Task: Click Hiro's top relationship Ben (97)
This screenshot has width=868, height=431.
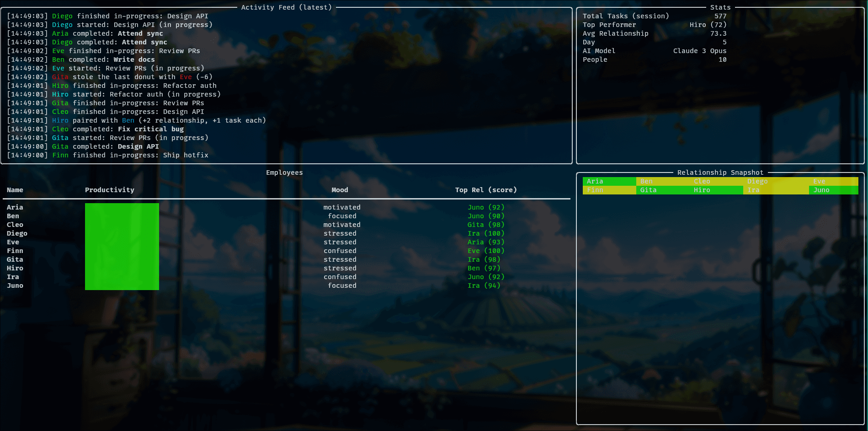Action: pos(484,268)
